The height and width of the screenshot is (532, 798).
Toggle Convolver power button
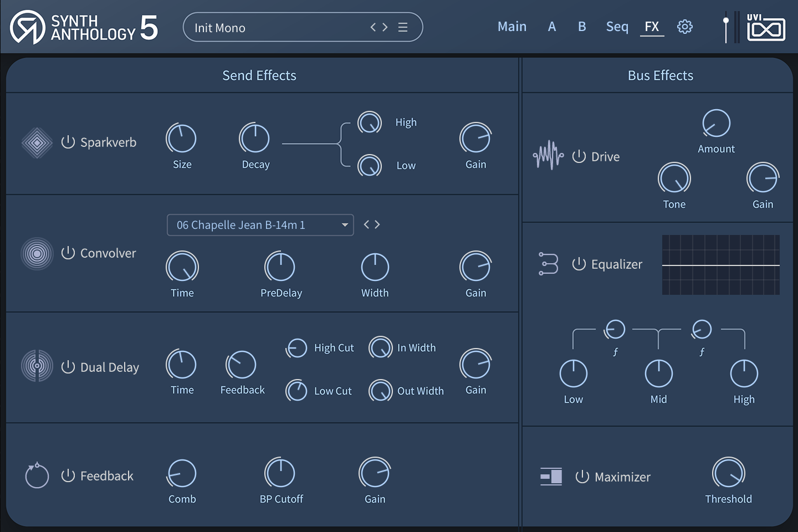[x=68, y=253]
